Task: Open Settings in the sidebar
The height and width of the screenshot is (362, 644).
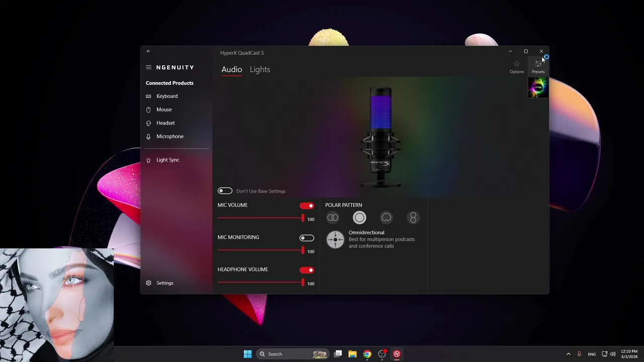Action: tap(165, 283)
